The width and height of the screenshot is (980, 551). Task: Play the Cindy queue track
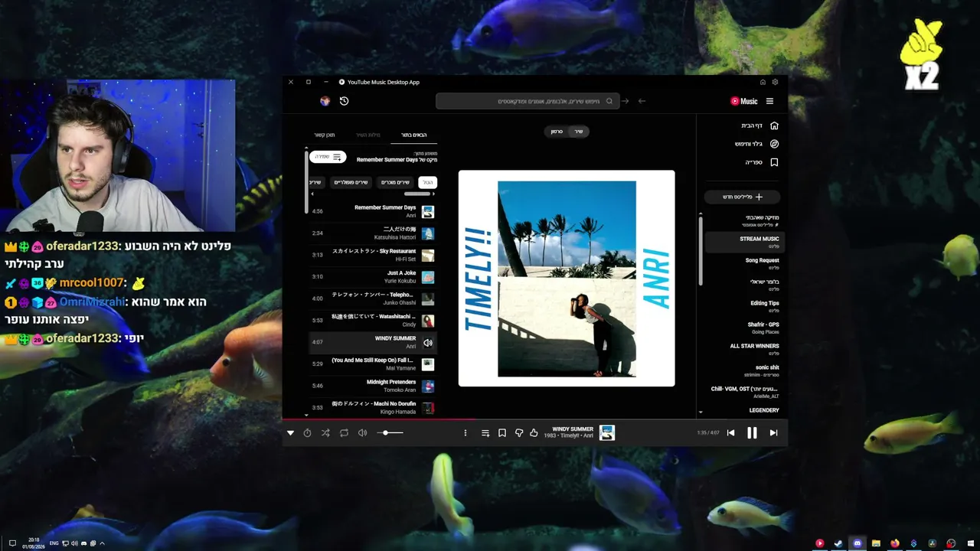pos(373,321)
